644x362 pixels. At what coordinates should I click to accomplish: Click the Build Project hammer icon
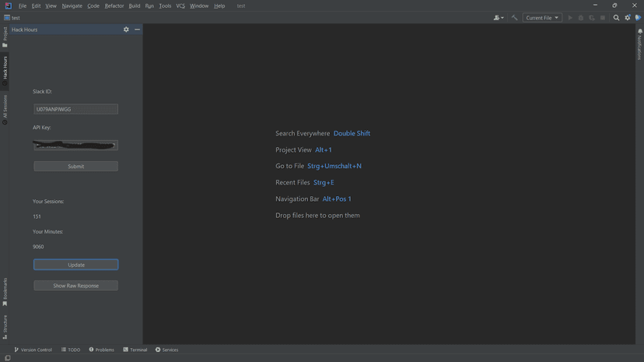point(514,18)
